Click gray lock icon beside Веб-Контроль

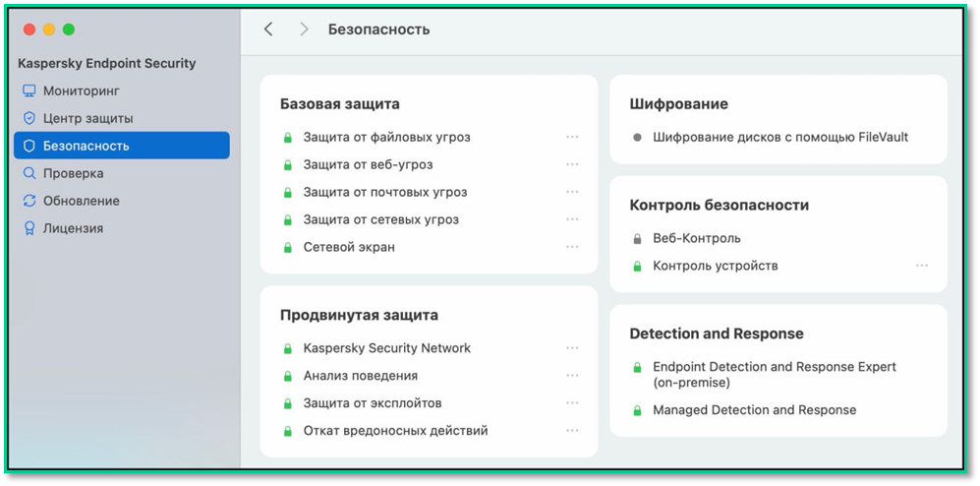(x=637, y=239)
